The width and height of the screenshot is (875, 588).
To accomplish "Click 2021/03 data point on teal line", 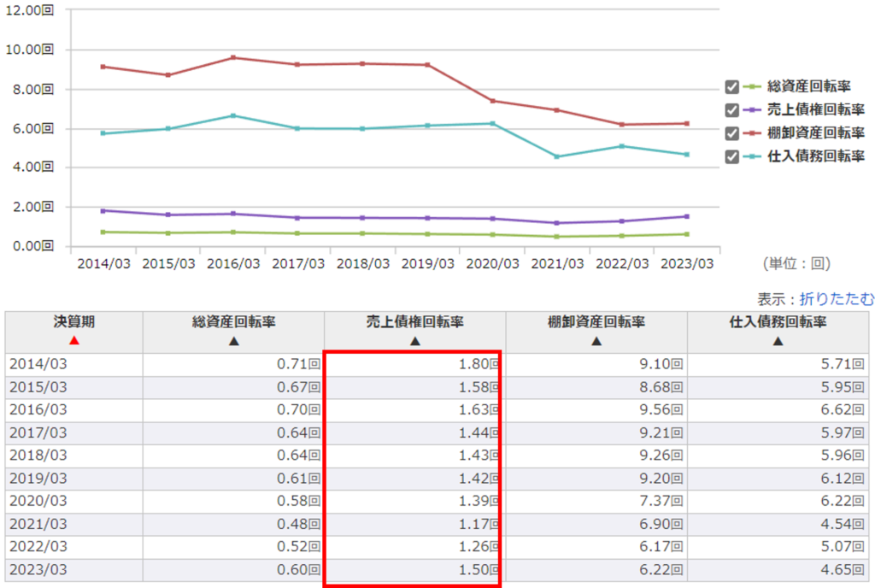I will click(x=557, y=156).
